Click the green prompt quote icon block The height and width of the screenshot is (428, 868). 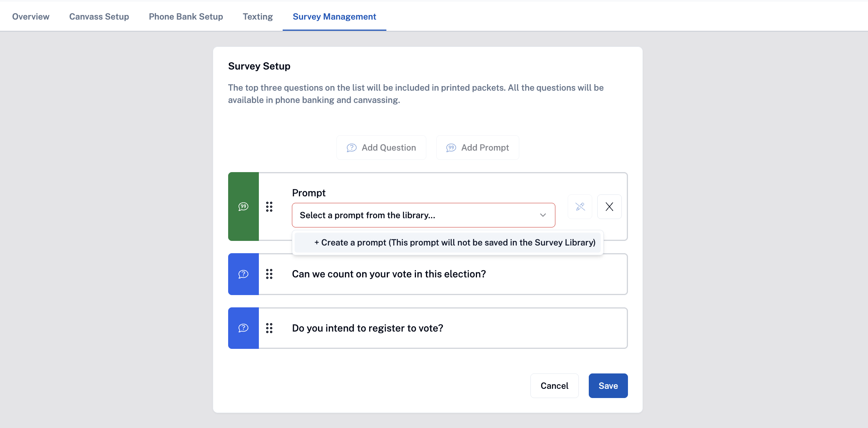[x=244, y=207]
